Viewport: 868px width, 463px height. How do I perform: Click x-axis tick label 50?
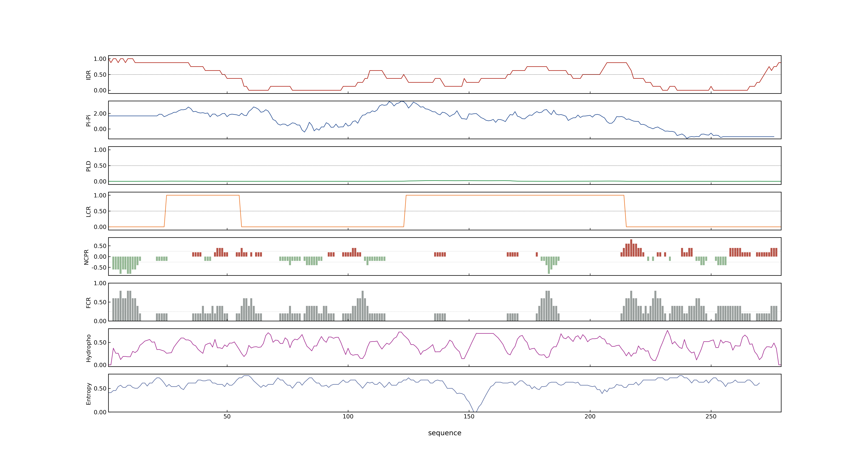coord(227,416)
